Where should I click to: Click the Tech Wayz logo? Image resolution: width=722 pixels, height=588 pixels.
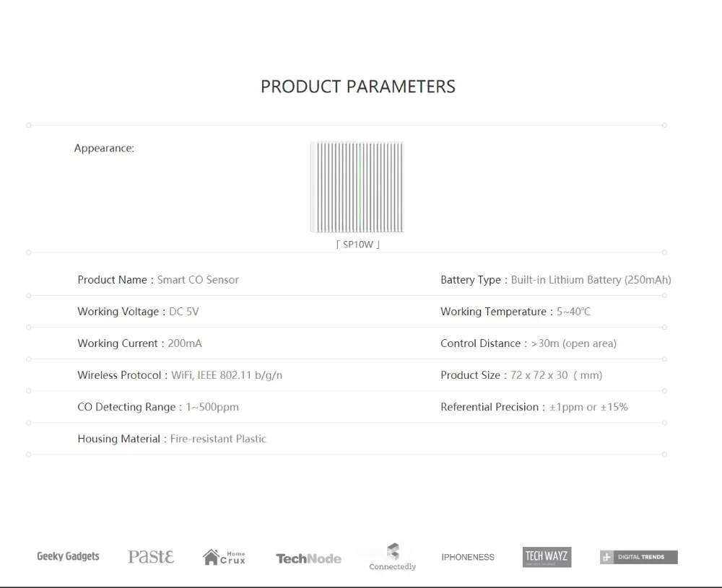(x=547, y=557)
